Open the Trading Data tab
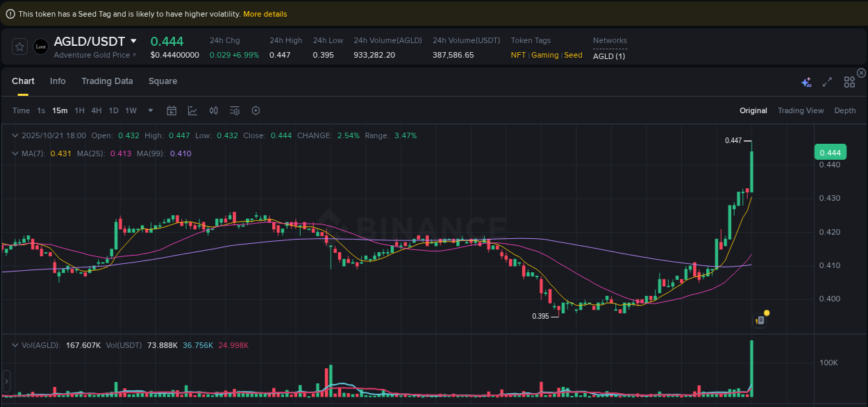868x407 pixels. (107, 81)
